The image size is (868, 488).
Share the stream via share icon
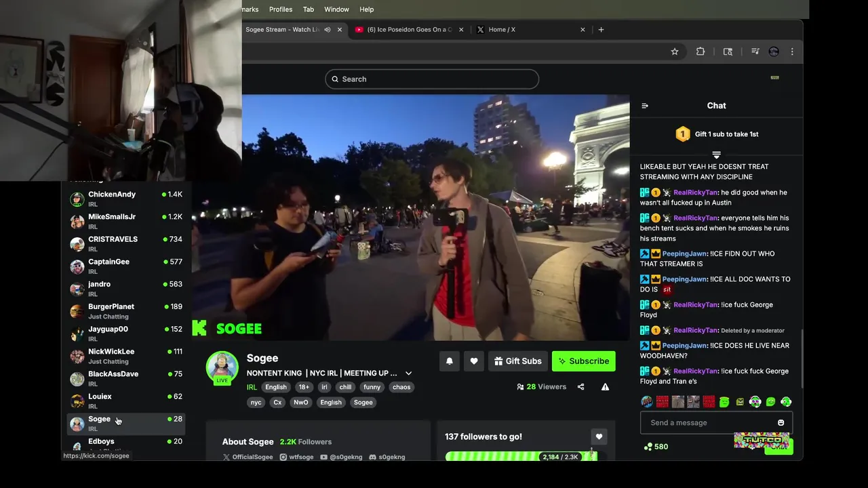580,387
